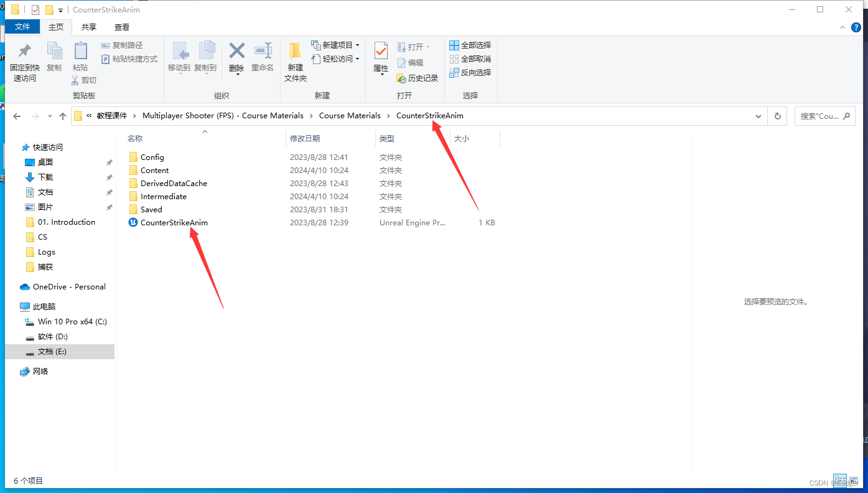Viewport: 868px width, 493px height.
Task: Click Paste Shortcut in ribbon
Action: tap(129, 59)
